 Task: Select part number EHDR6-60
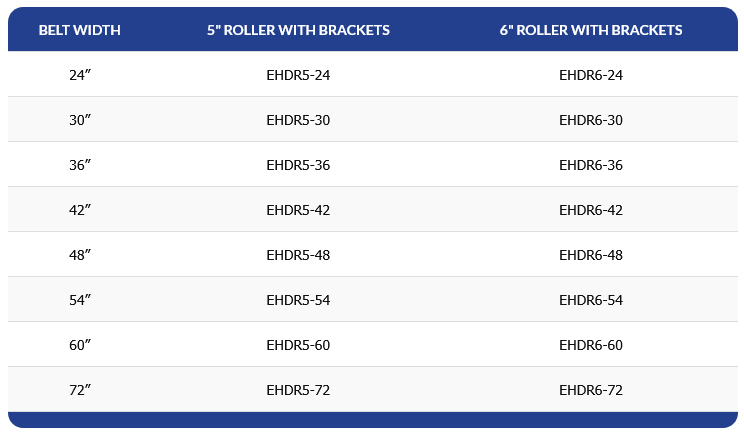[591, 345]
